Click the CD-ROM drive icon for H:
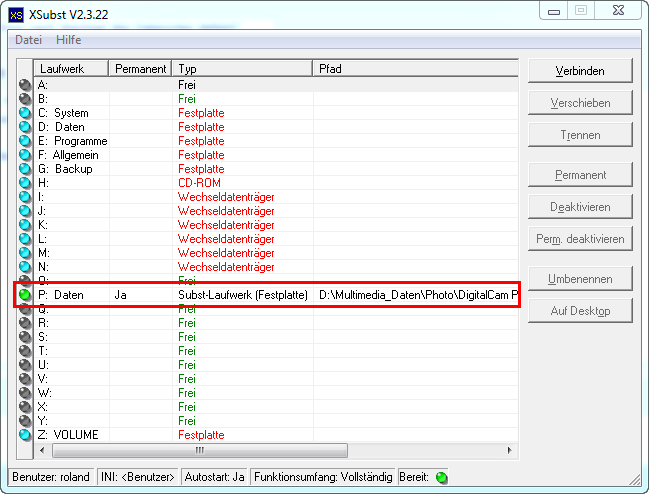 (x=25, y=184)
